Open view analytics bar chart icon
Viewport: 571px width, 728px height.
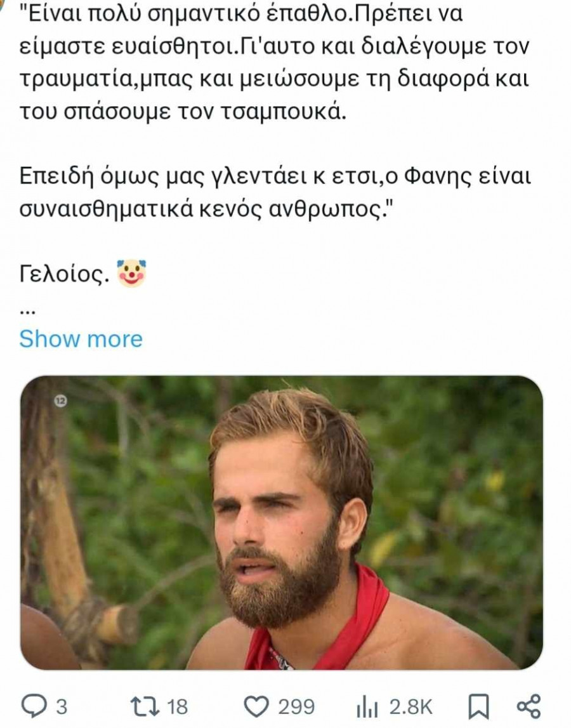click(367, 708)
